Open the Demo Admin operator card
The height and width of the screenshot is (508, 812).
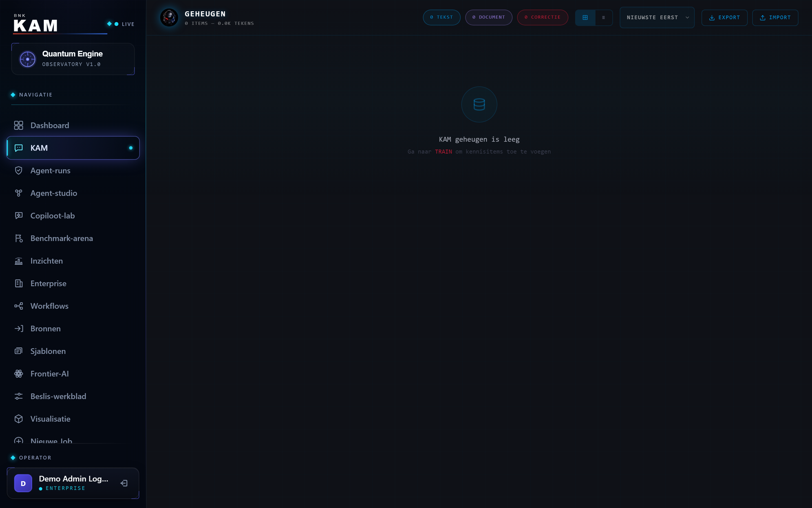pyautogui.click(x=73, y=483)
